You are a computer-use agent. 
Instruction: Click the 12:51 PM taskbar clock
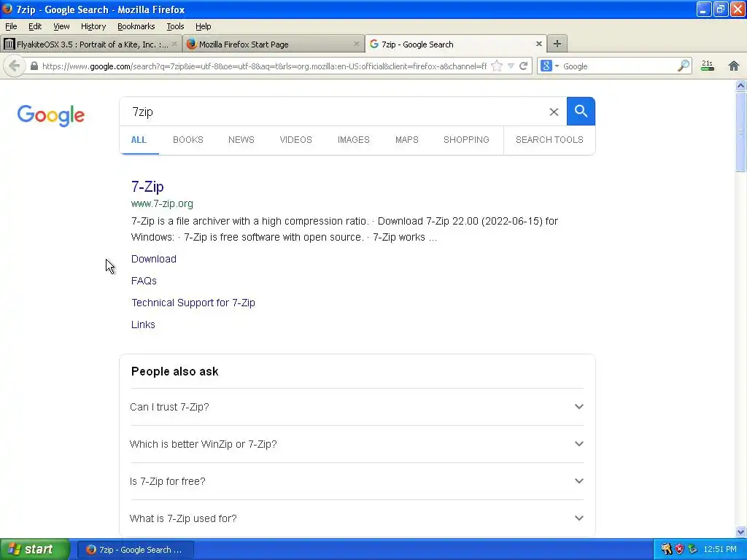720,549
